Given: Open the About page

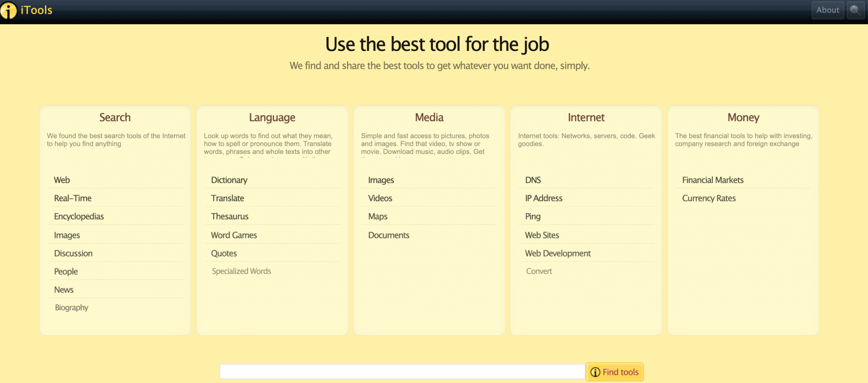Looking at the screenshot, I should click(827, 10).
